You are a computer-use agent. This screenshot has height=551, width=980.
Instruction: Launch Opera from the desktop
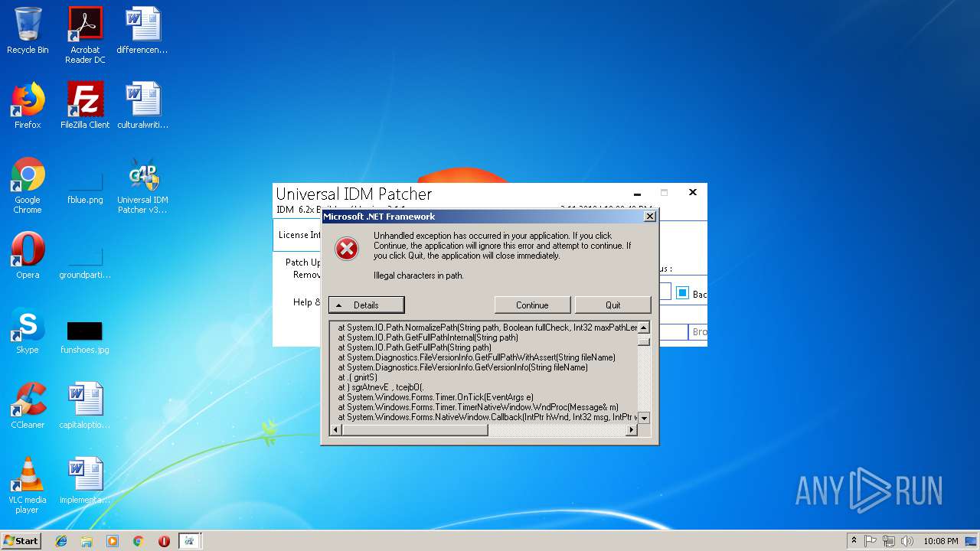(x=28, y=256)
